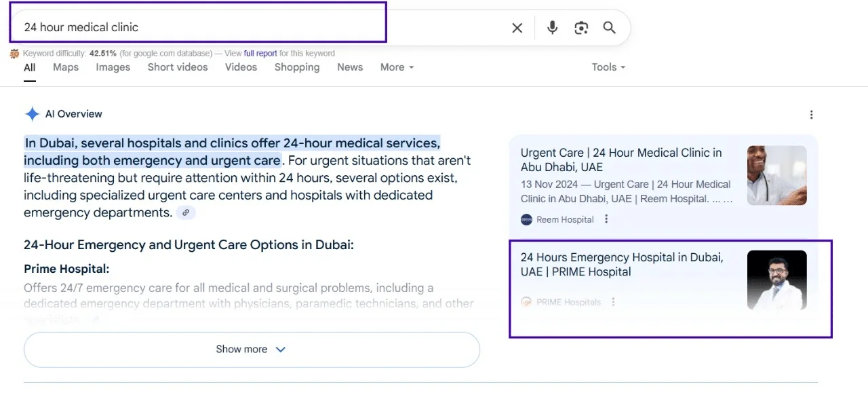Open the Tools dropdown

click(x=608, y=67)
